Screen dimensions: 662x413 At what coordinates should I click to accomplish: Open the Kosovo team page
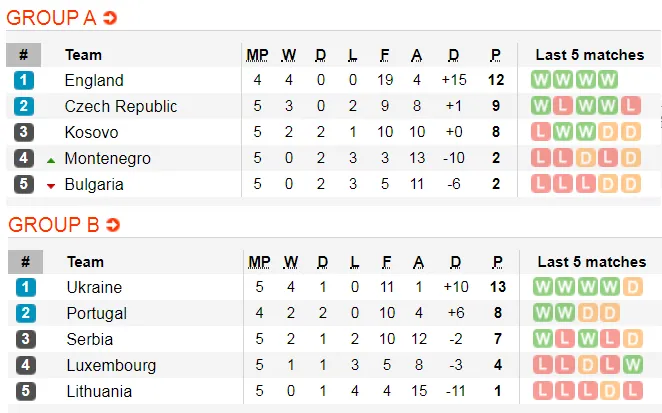(x=91, y=132)
